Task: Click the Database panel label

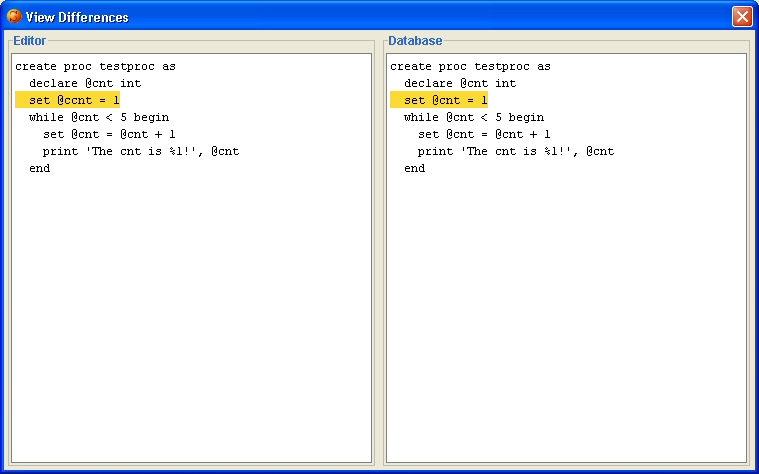Action: click(415, 41)
